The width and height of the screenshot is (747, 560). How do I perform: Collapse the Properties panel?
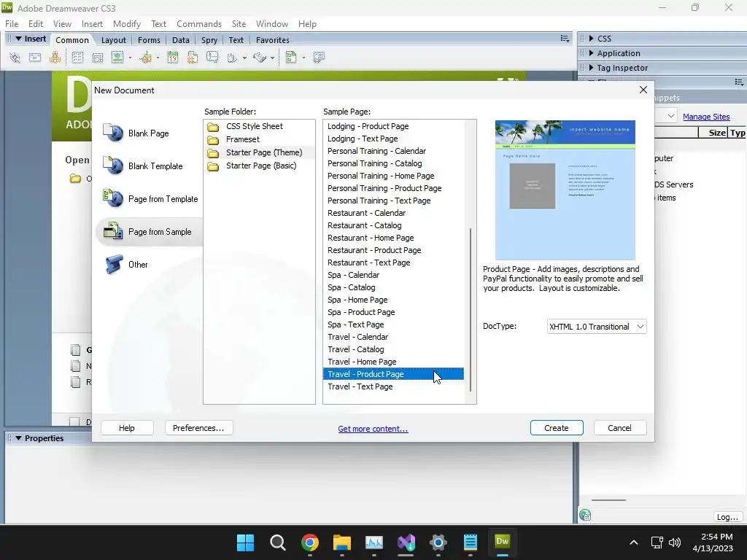tap(18, 438)
